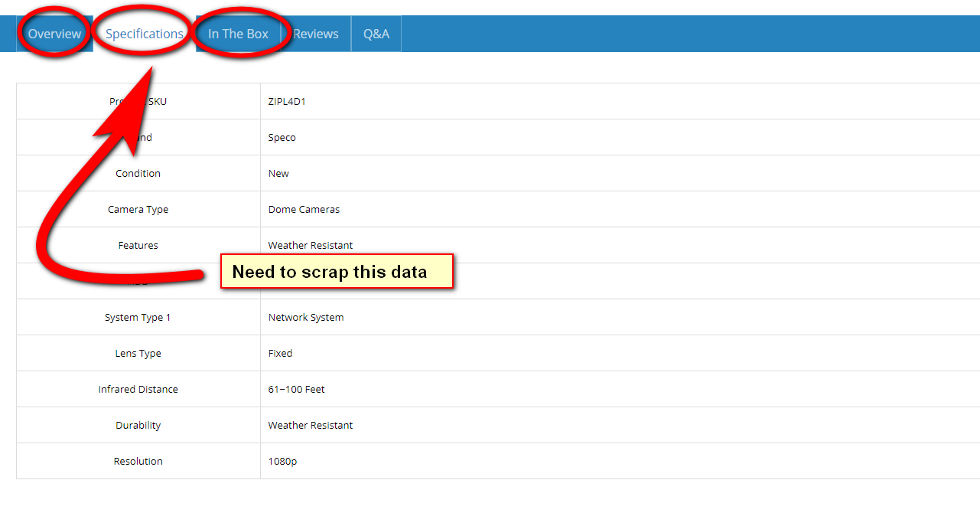Open the Reviews tab
The width and height of the screenshot is (980, 516).
[316, 34]
